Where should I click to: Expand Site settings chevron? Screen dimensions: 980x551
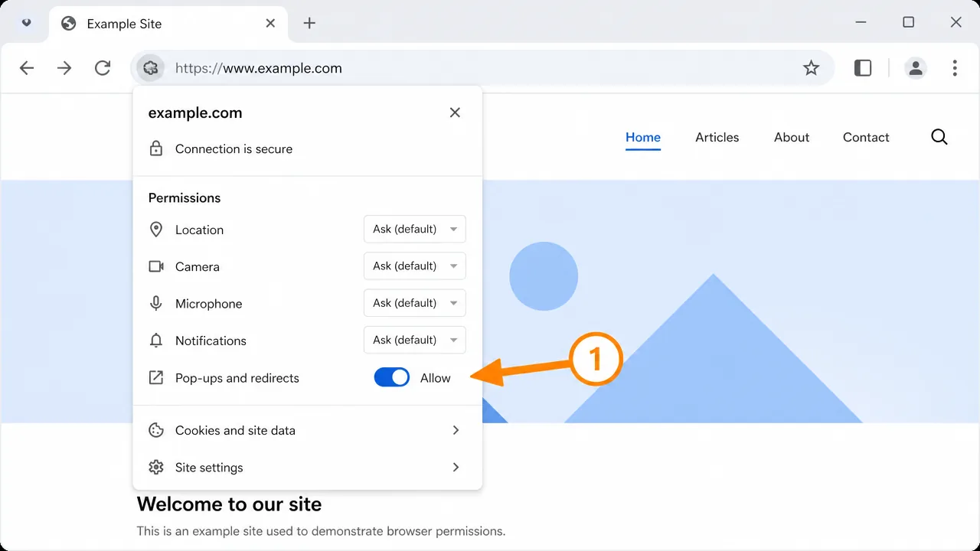coord(456,467)
